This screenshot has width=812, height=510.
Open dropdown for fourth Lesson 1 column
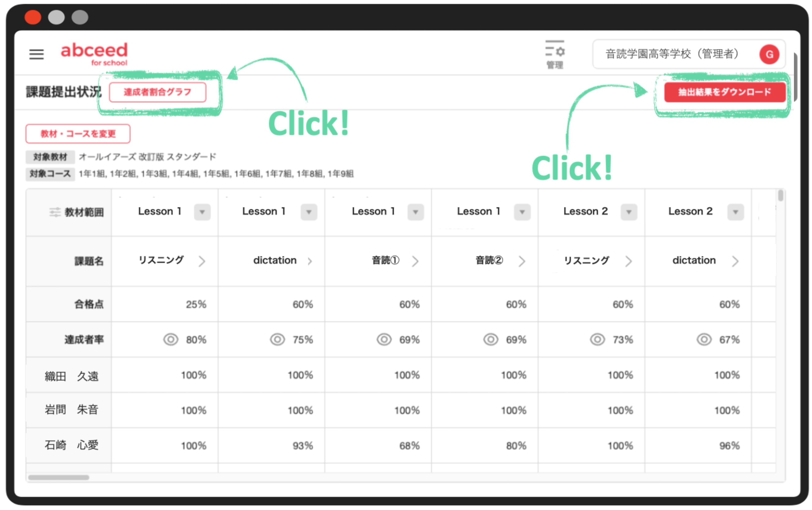coord(522,212)
